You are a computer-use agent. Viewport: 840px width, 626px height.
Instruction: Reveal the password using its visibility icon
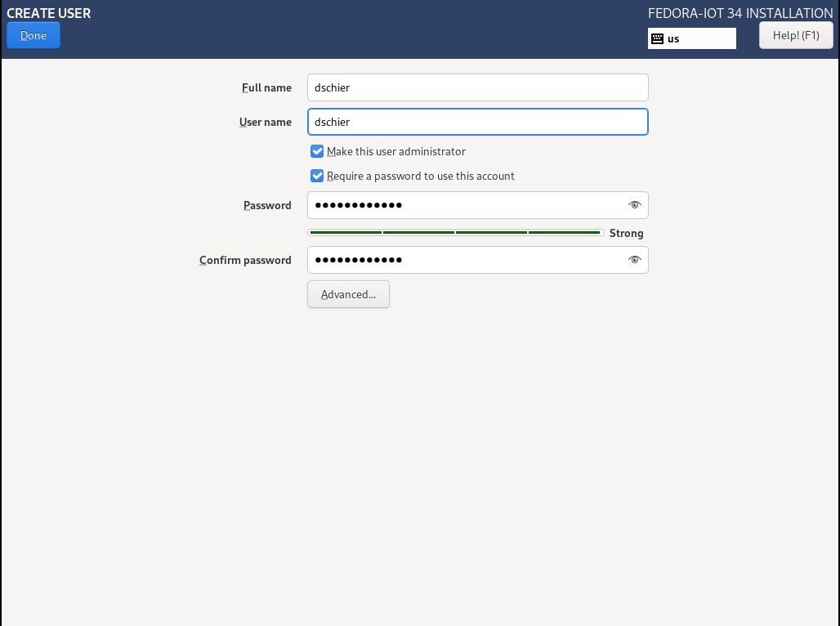click(x=635, y=205)
